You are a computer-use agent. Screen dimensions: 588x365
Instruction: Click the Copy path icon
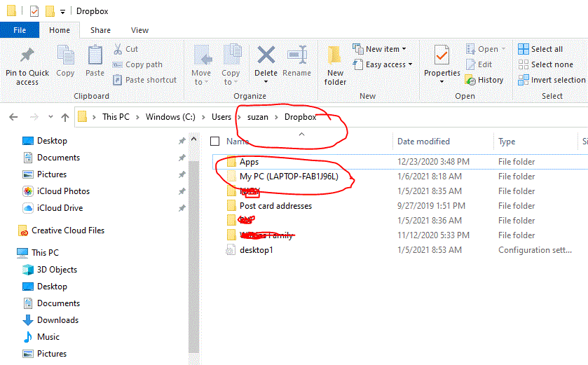coord(118,64)
